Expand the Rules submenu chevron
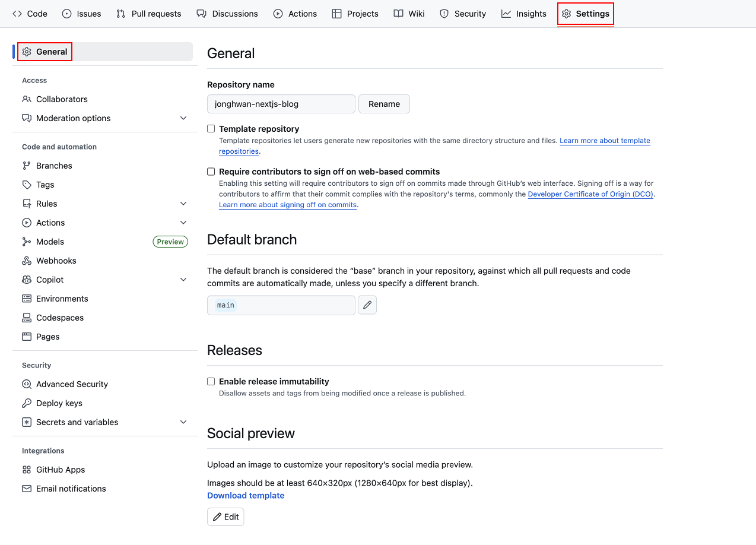Viewport: 756px width, 545px height. coord(183,204)
